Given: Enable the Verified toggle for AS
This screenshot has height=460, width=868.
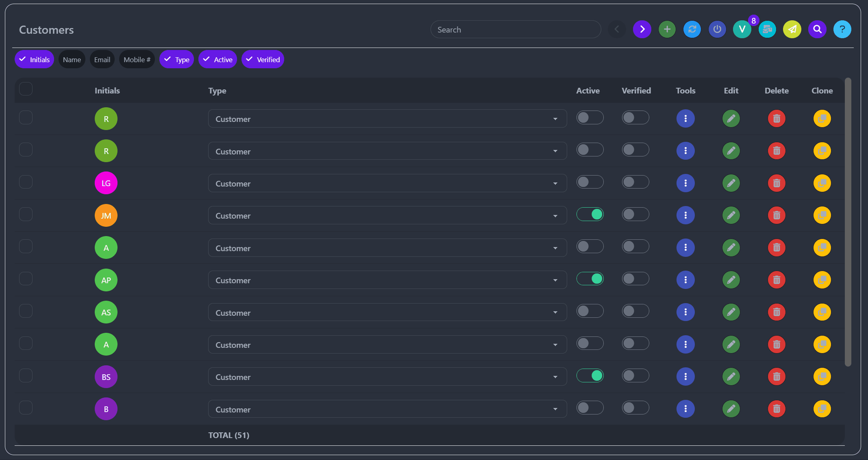Looking at the screenshot, I should click(x=635, y=311).
